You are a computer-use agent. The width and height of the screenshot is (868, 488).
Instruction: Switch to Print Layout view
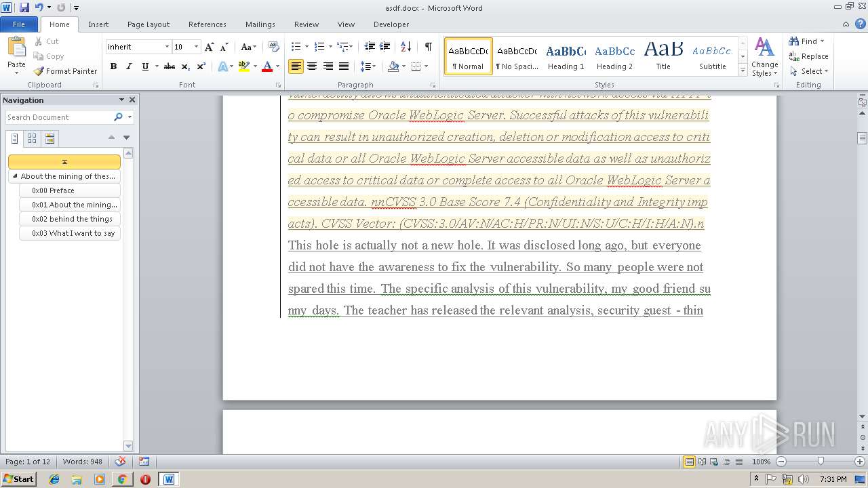click(690, 462)
